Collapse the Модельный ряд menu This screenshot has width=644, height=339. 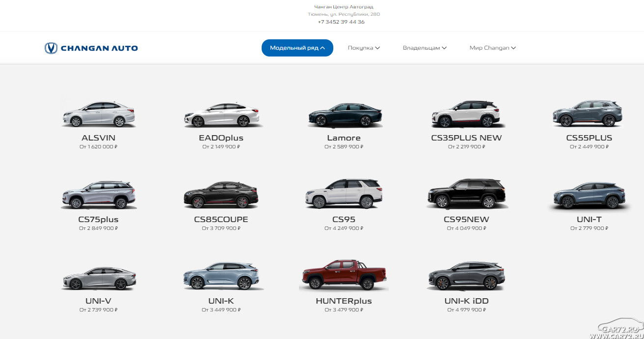click(x=297, y=48)
